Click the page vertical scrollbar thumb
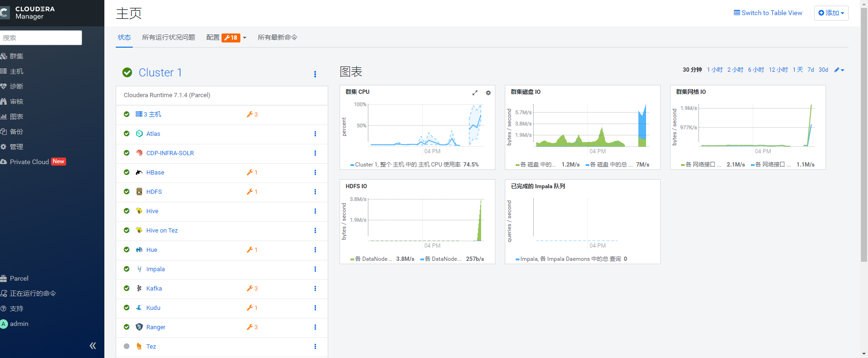The width and height of the screenshot is (868, 358). (864, 134)
